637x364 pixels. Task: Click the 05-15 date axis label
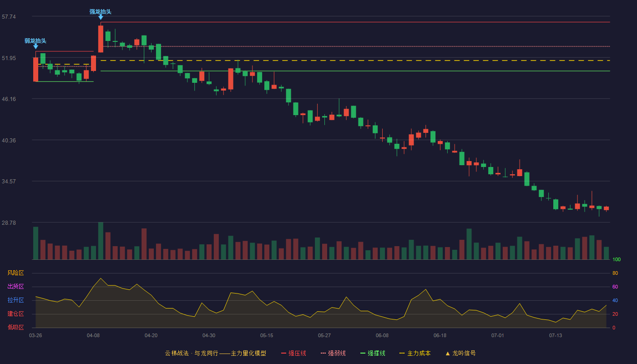click(x=267, y=335)
